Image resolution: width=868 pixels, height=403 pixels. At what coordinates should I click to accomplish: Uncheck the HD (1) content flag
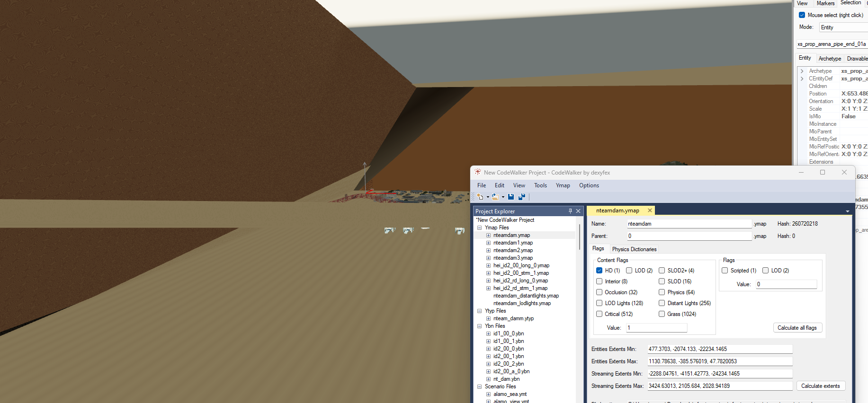point(599,271)
